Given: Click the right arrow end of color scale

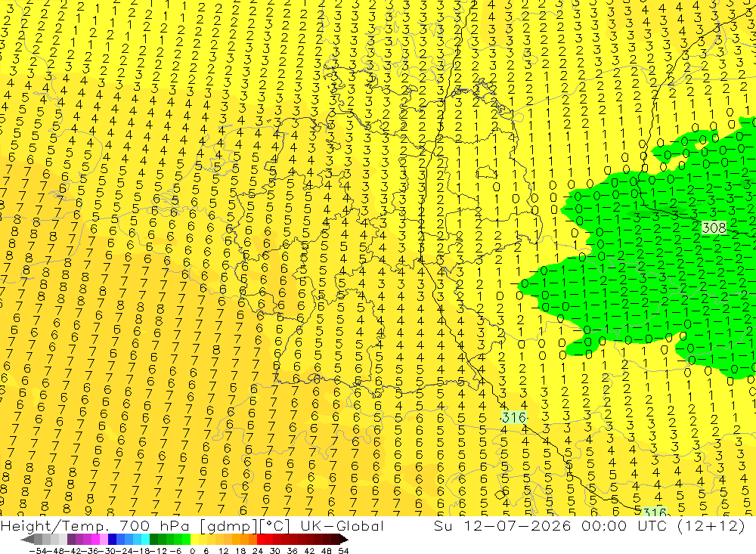Looking at the screenshot, I should coord(344,539).
